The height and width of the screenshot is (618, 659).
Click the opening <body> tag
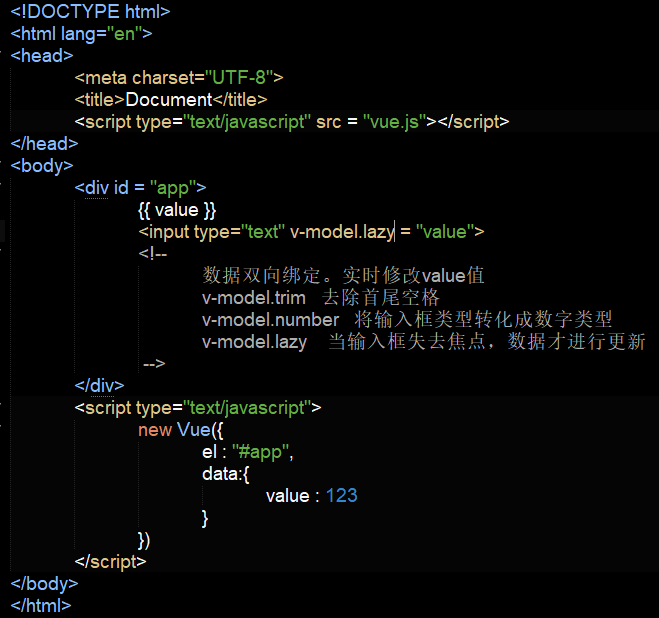[x=42, y=166]
